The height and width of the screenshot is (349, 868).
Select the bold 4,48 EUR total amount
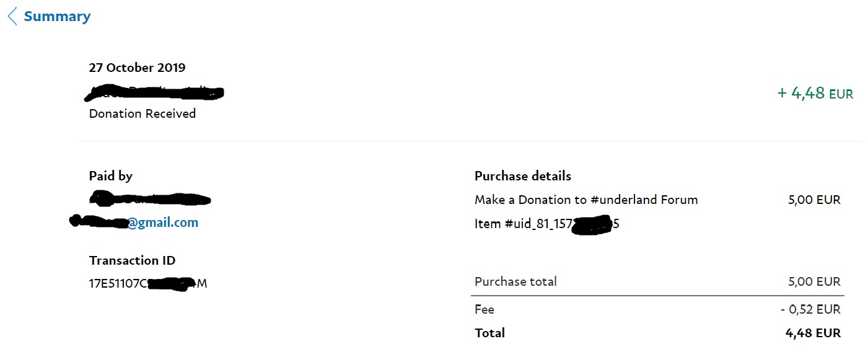(x=813, y=333)
